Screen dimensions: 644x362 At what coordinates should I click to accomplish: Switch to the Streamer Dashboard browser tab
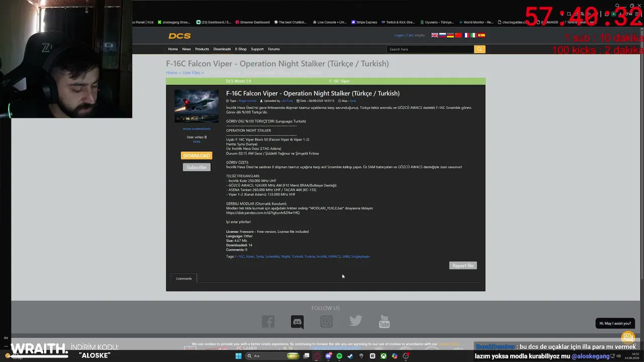[x=252, y=22]
